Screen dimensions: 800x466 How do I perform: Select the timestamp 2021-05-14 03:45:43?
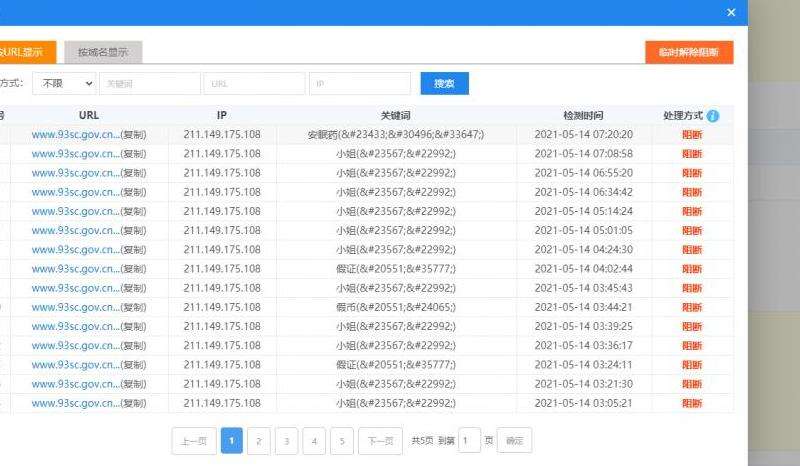tap(584, 288)
